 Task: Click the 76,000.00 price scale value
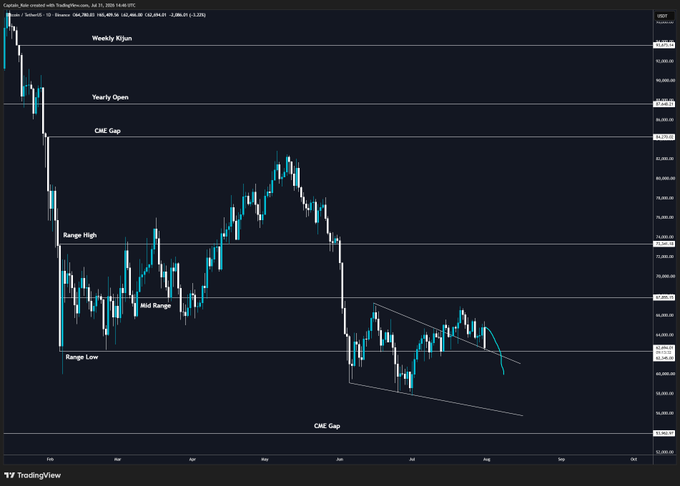tap(666, 217)
